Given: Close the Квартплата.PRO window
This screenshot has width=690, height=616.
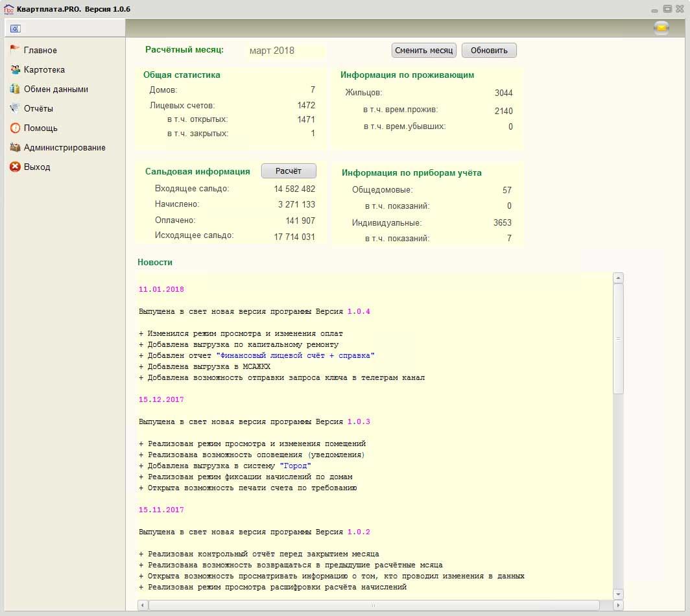Looking at the screenshot, I should (x=680, y=9).
